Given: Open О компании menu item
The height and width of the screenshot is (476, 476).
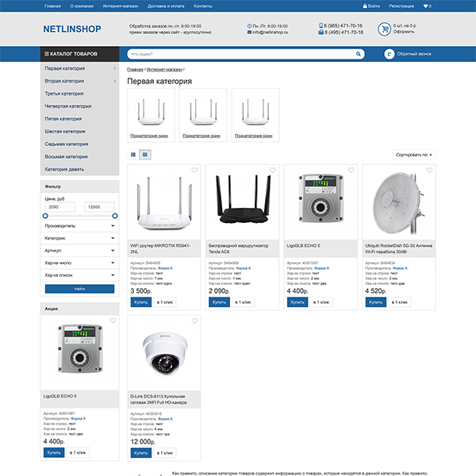Looking at the screenshot, I should [x=82, y=6].
